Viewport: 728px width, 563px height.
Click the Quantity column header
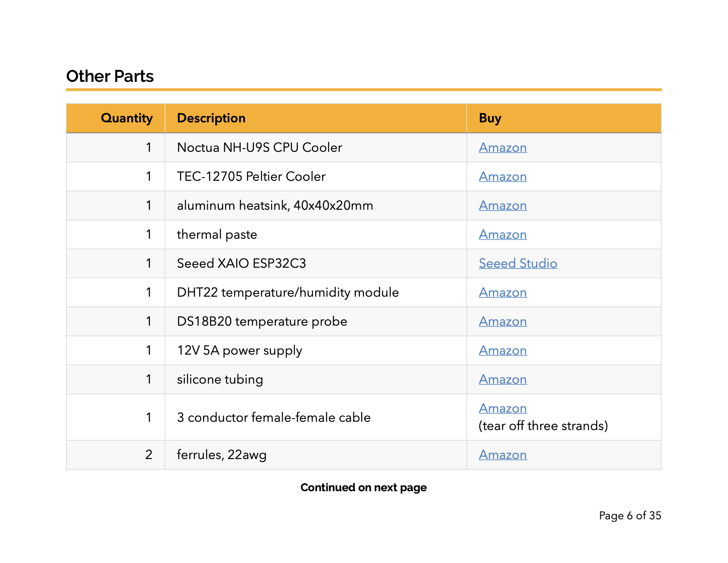click(x=127, y=118)
